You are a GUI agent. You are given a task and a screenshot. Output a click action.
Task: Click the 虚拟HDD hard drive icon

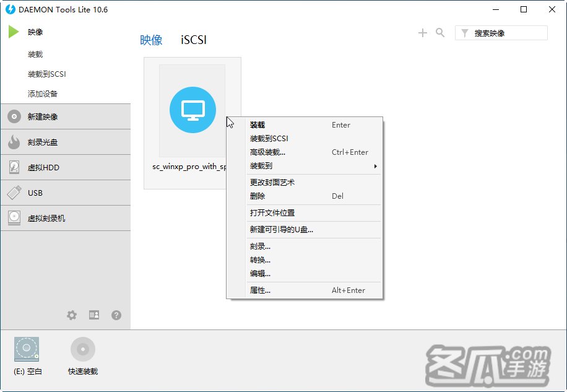(x=14, y=167)
